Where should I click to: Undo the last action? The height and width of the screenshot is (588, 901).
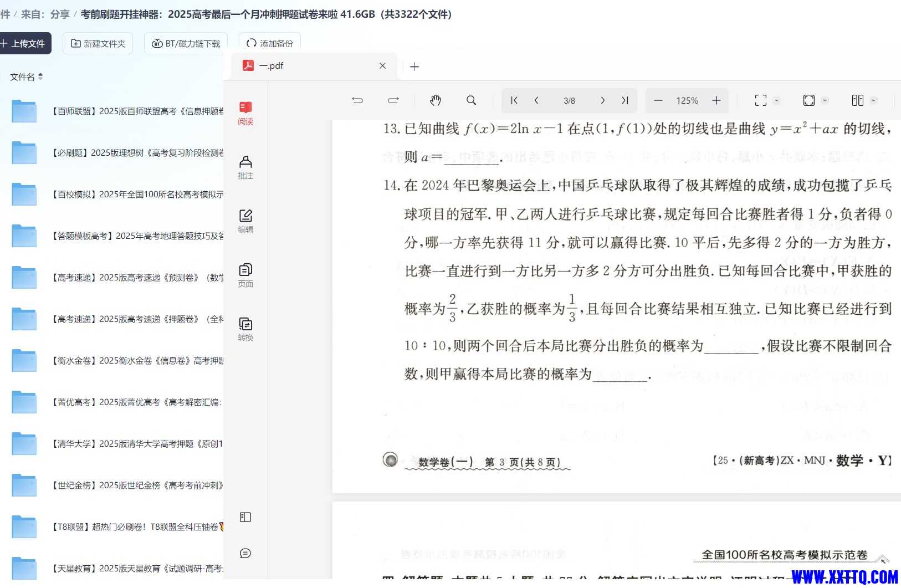click(x=357, y=100)
